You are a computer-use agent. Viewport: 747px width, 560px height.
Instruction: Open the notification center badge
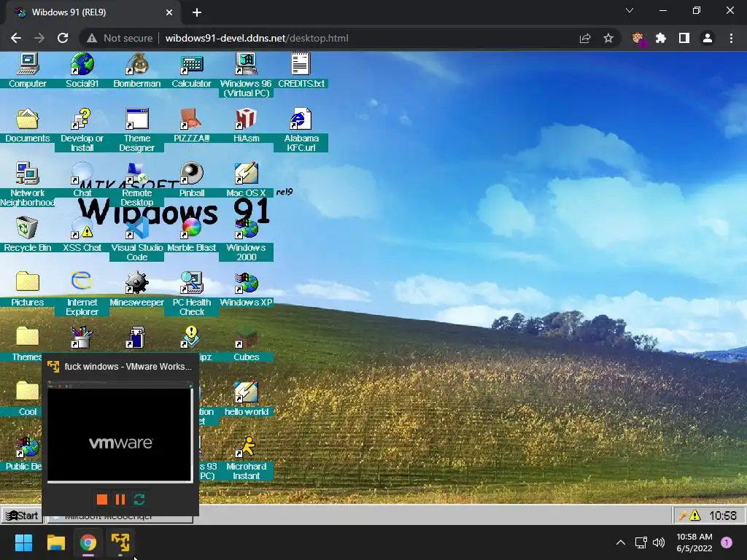727,542
